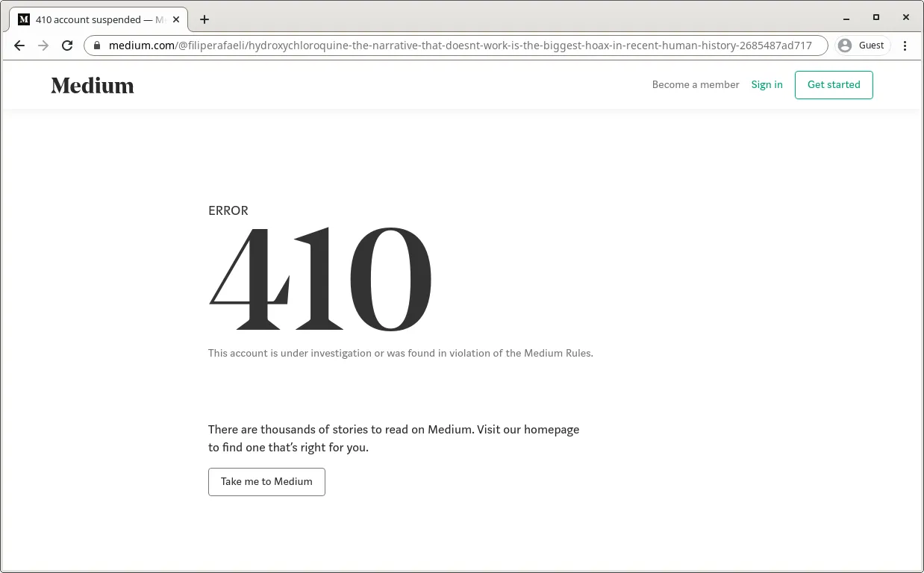Click the Sign in link
Viewport: 924px width, 573px height.
pos(767,84)
